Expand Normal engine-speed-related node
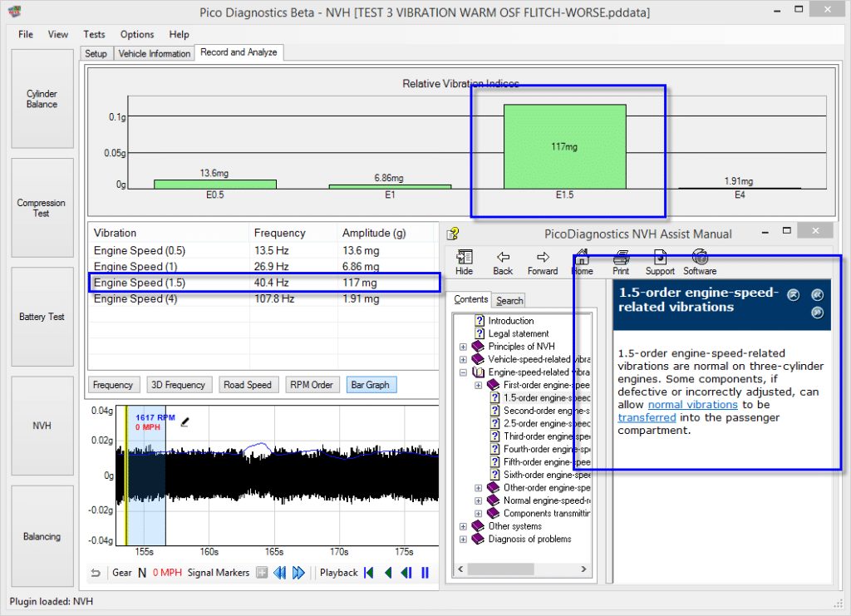This screenshot has width=851, height=616. [478, 500]
